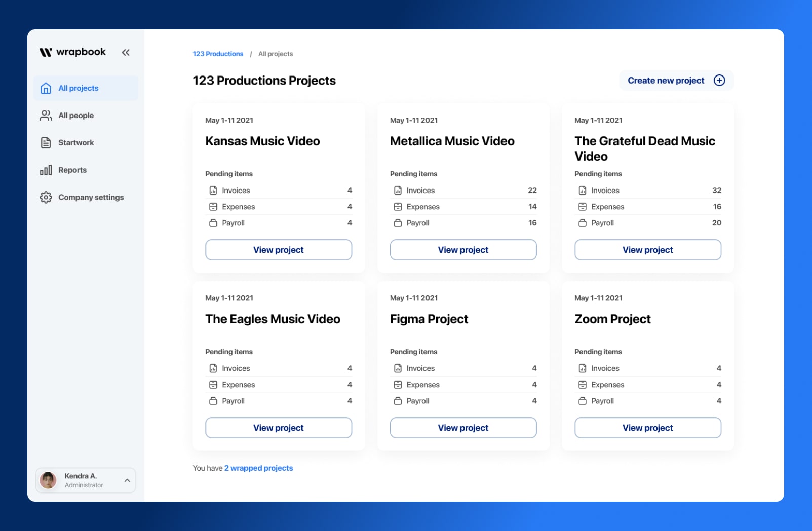The width and height of the screenshot is (812, 531).
Task: Collapse the sidebar with the double chevron
Action: [125, 52]
